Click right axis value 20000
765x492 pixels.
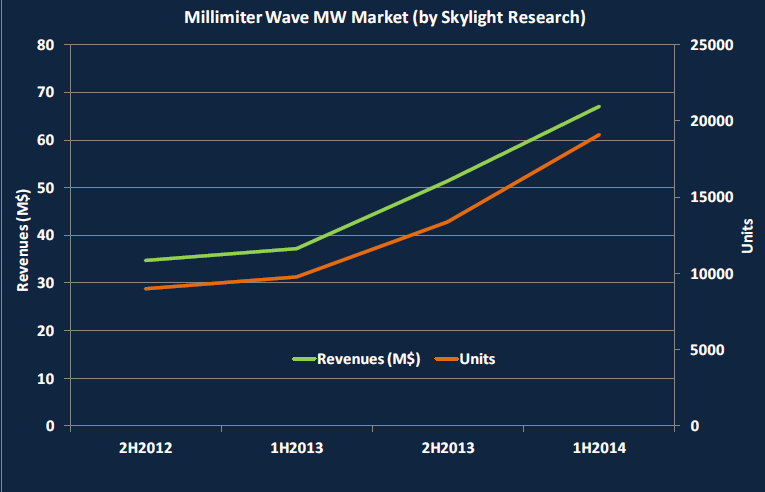coord(711,121)
